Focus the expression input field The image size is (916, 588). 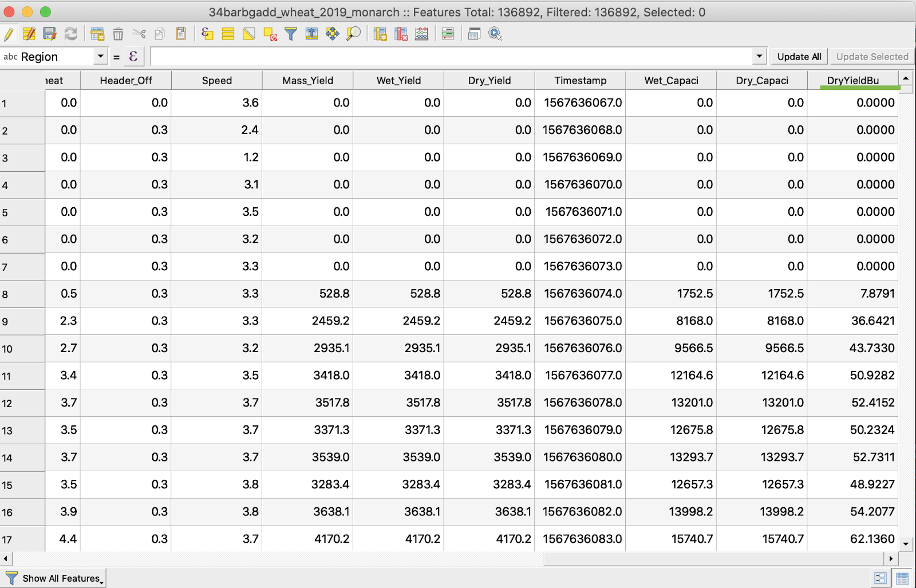click(x=451, y=57)
